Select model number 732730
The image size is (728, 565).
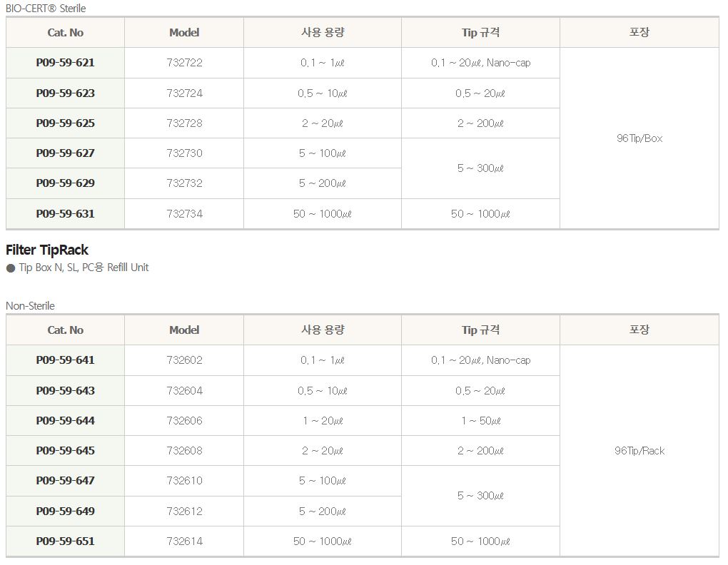(184, 153)
